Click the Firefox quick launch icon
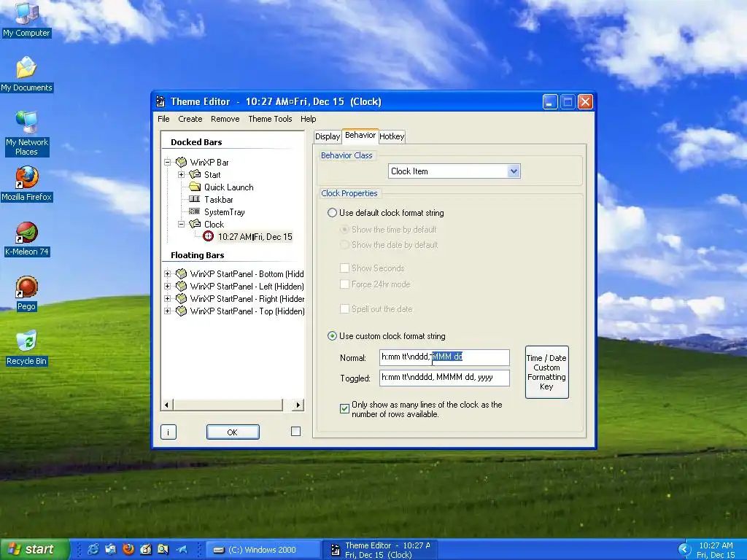Screen dimensions: 747x560 click(x=128, y=550)
